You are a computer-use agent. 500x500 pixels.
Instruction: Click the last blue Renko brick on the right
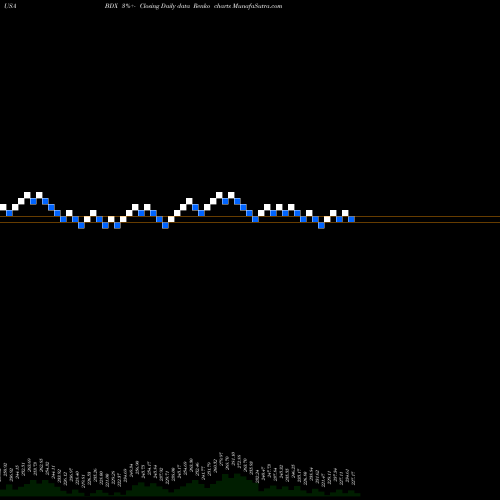click(x=351, y=219)
